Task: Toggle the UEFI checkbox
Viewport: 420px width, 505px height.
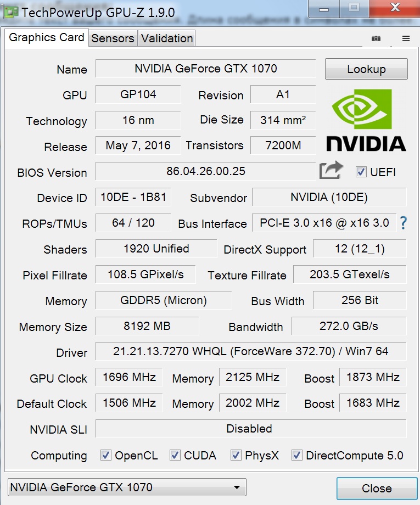Action: [361, 172]
